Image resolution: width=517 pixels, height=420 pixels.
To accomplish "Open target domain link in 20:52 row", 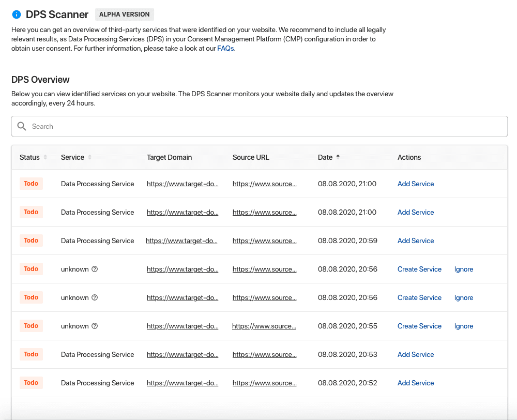I will tap(183, 383).
